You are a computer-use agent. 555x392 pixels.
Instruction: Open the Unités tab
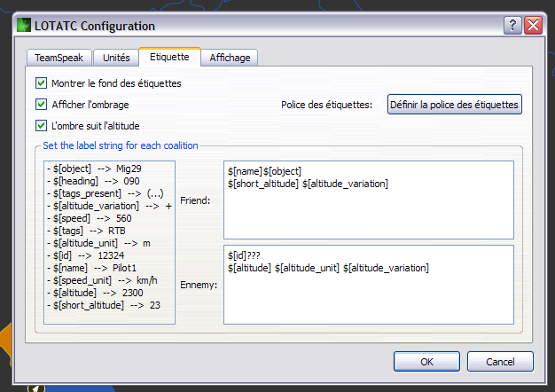tap(116, 58)
